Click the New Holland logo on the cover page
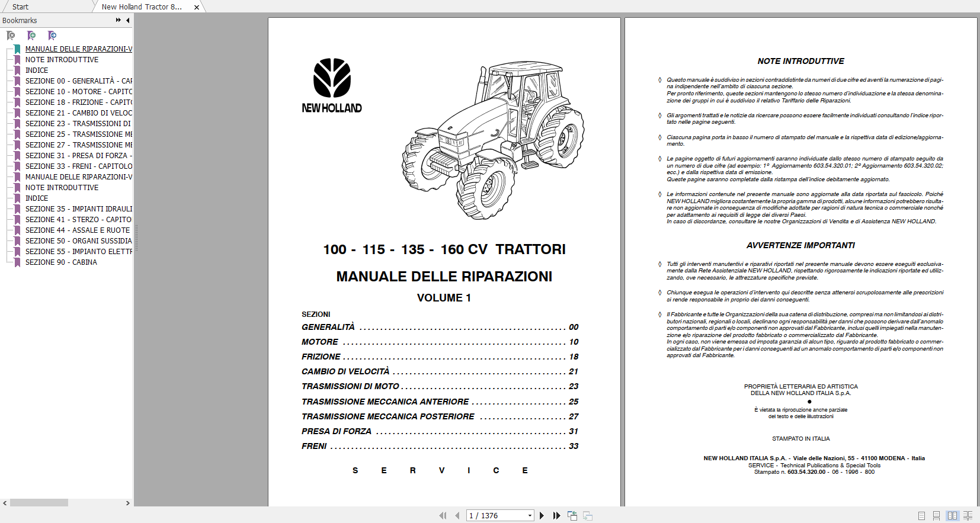Viewport: 980px width, 523px height. coord(332,86)
